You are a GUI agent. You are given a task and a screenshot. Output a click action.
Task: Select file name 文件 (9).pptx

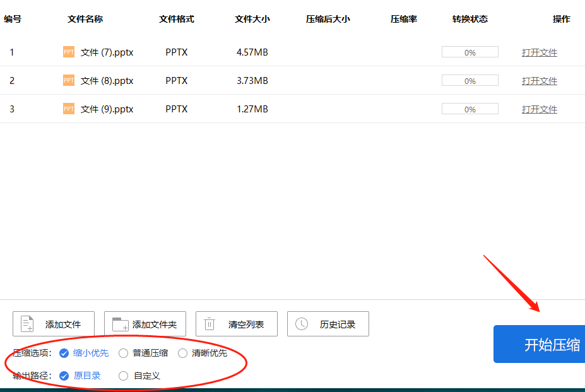(107, 109)
